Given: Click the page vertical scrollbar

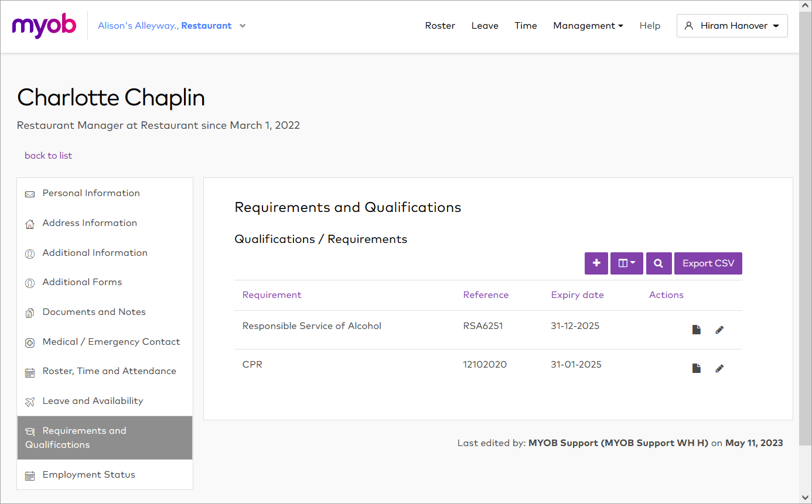Looking at the screenshot, I should click(x=805, y=234).
